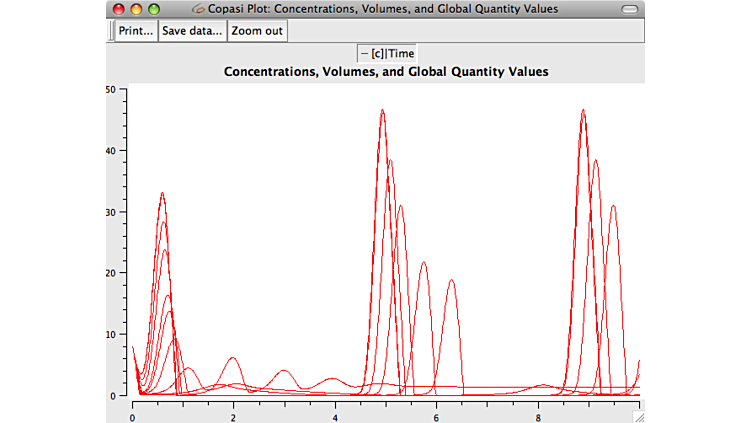Click the Copasi icon in title bar
This screenshot has height=423, width=752.
(x=198, y=9)
